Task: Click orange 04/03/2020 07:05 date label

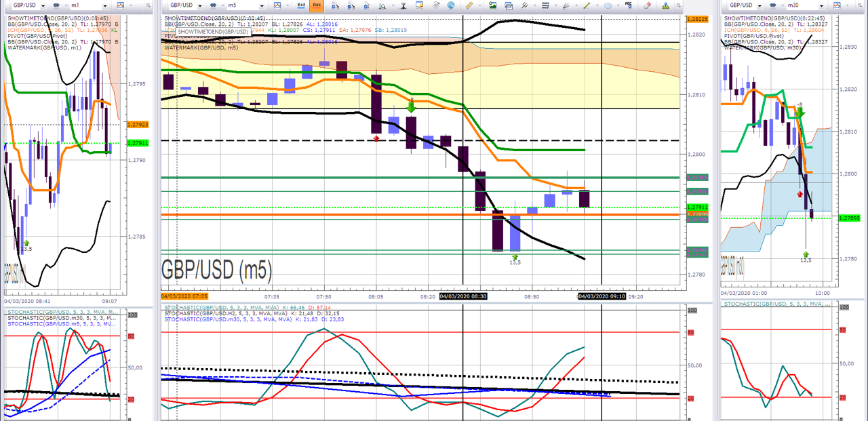Action: (184, 296)
